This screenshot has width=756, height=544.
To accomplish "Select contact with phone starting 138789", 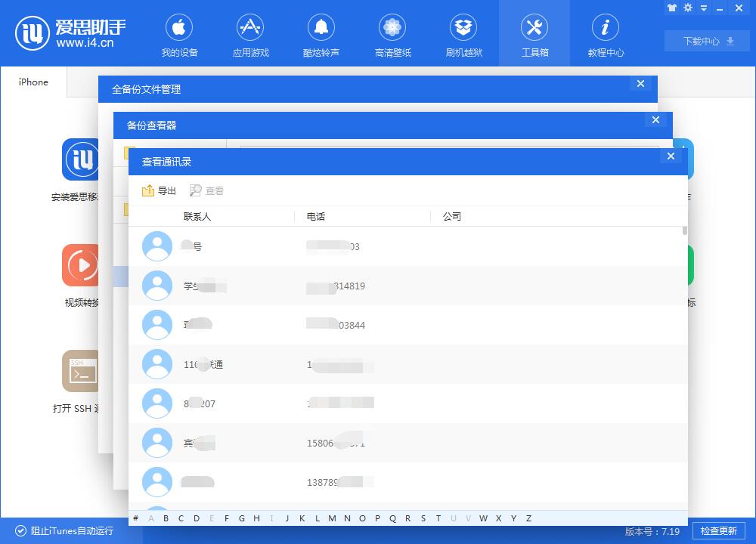I will tap(408, 482).
